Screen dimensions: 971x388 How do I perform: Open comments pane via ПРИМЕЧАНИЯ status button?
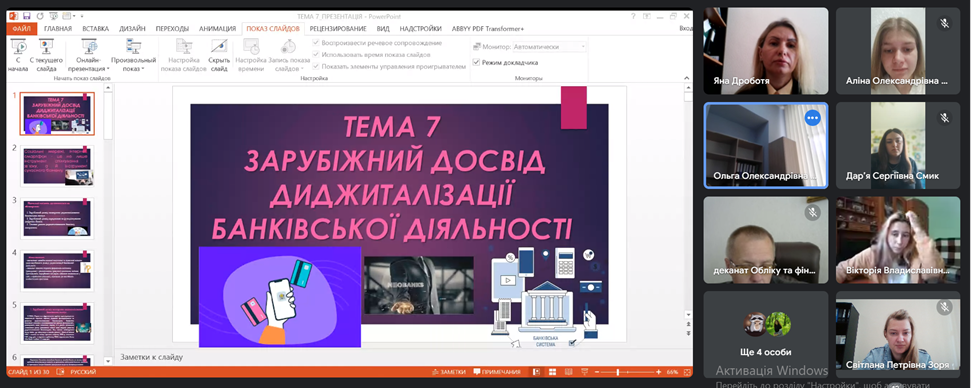(x=497, y=372)
